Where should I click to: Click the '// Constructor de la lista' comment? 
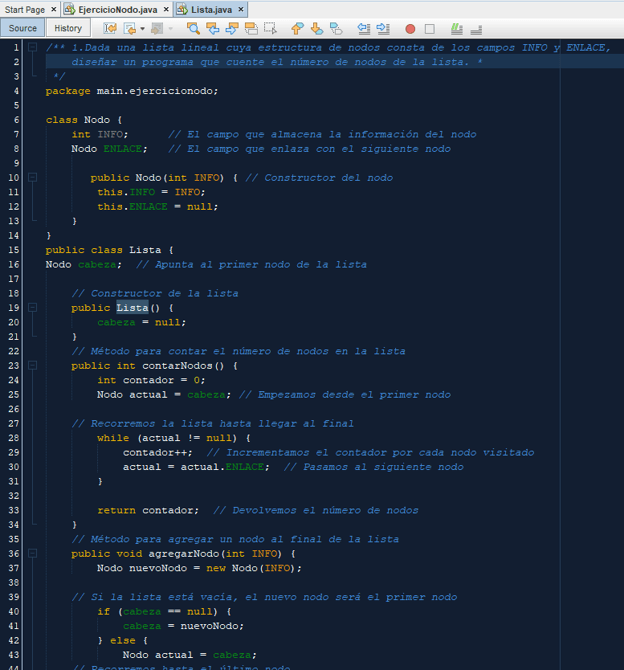coord(155,293)
